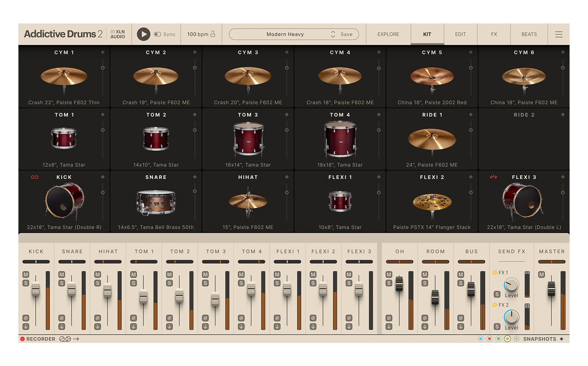
Task: Open the EDIT tab
Action: click(460, 34)
